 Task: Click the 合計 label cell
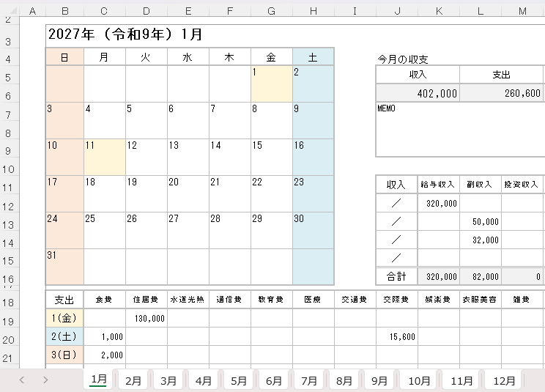(x=396, y=277)
